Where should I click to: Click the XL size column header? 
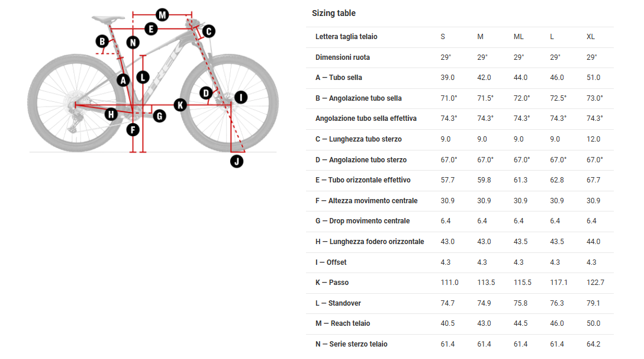(591, 37)
